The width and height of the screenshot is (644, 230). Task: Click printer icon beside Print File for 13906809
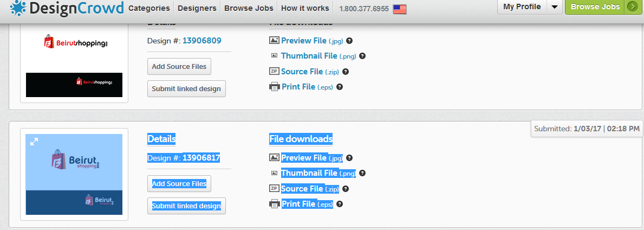click(x=275, y=87)
